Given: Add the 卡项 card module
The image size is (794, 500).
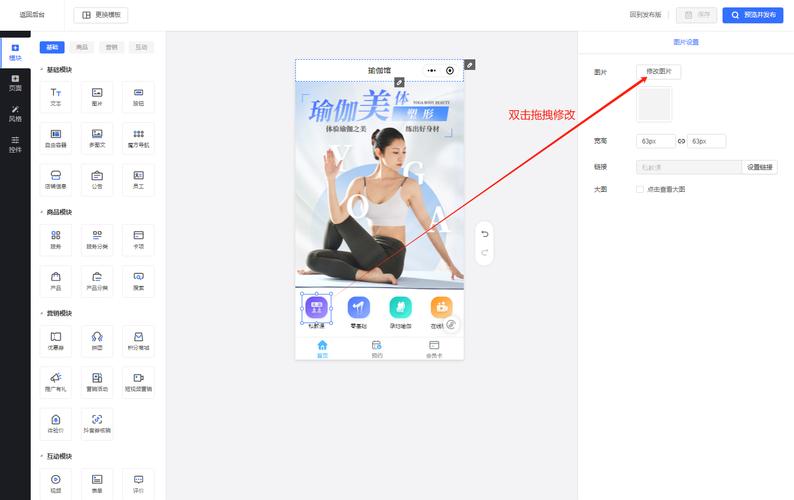Looking at the screenshot, I should 138,240.
